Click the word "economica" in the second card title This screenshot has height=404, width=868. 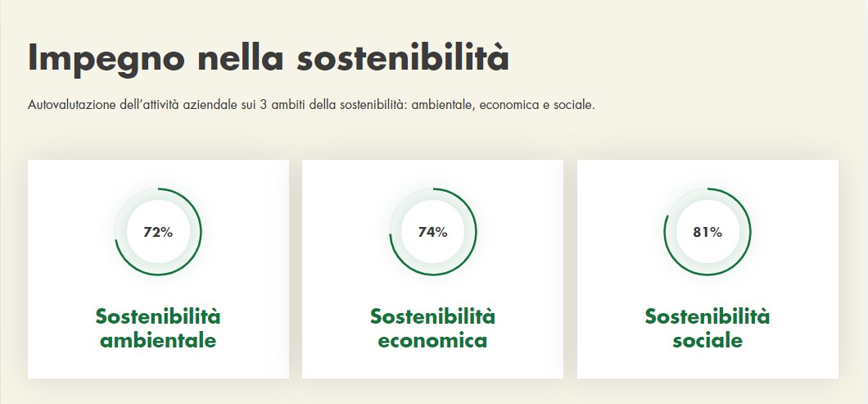point(432,340)
